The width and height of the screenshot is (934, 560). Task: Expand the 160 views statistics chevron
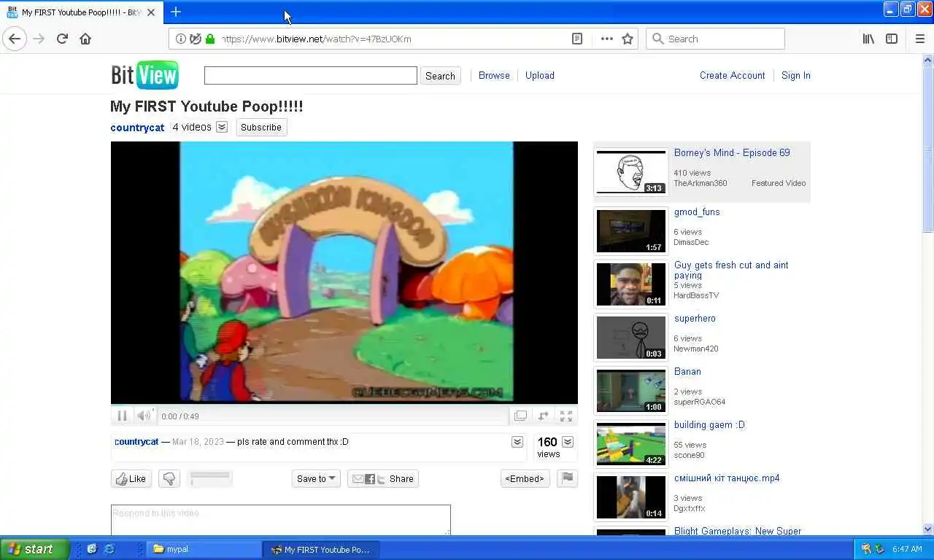pyautogui.click(x=568, y=442)
